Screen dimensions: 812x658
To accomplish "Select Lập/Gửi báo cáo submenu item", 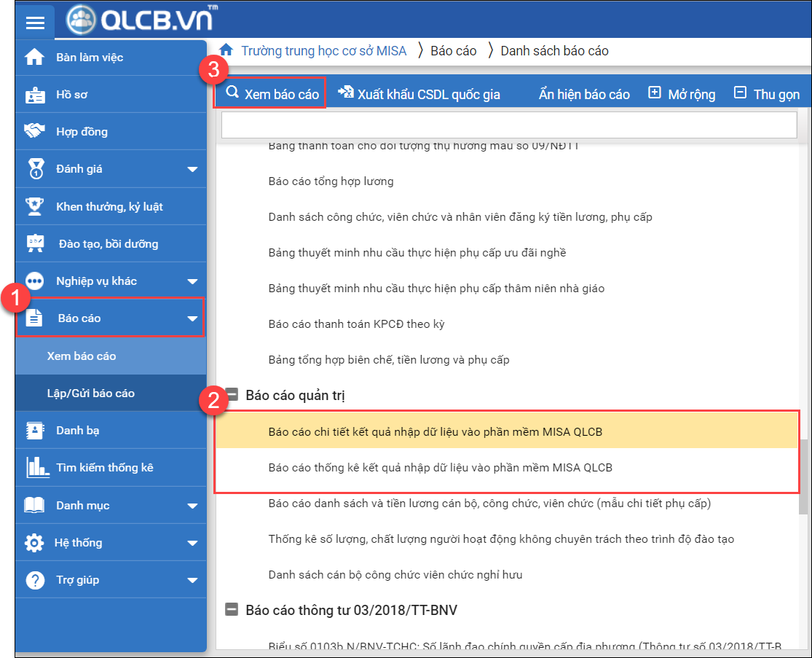I will pos(91,393).
